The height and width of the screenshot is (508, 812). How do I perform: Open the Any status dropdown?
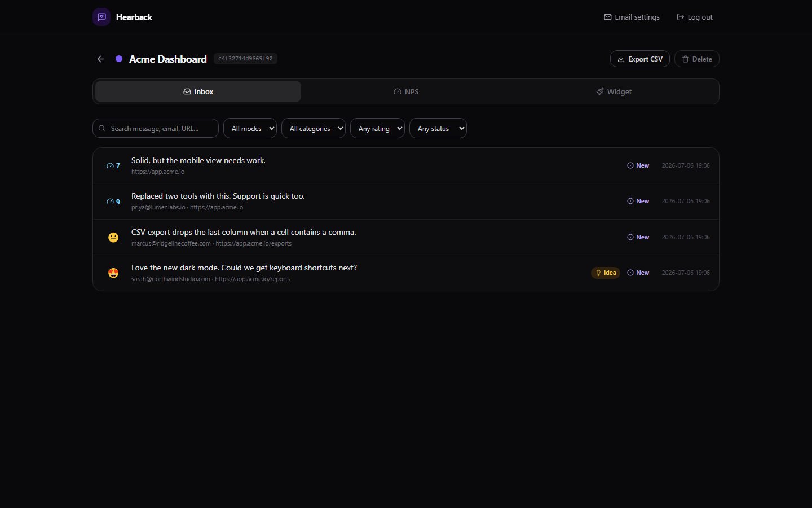(438, 128)
